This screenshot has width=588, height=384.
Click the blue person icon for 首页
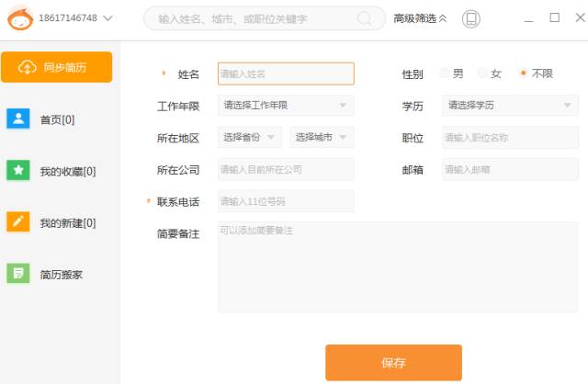[x=18, y=119]
